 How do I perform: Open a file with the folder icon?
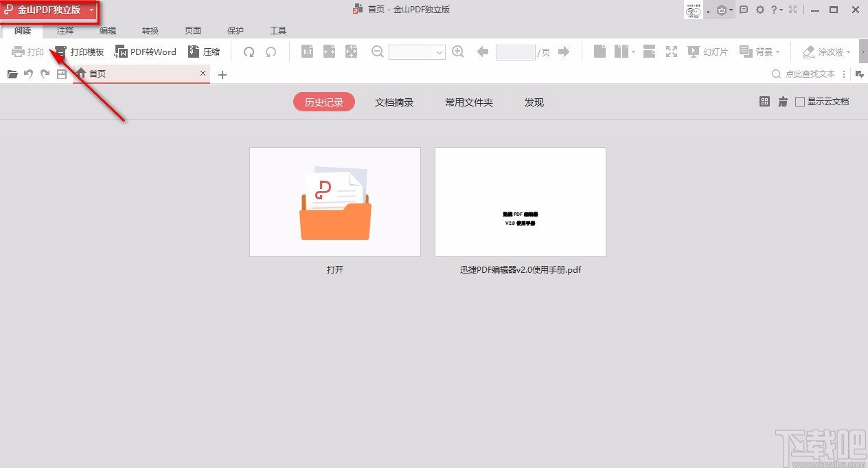coord(12,74)
